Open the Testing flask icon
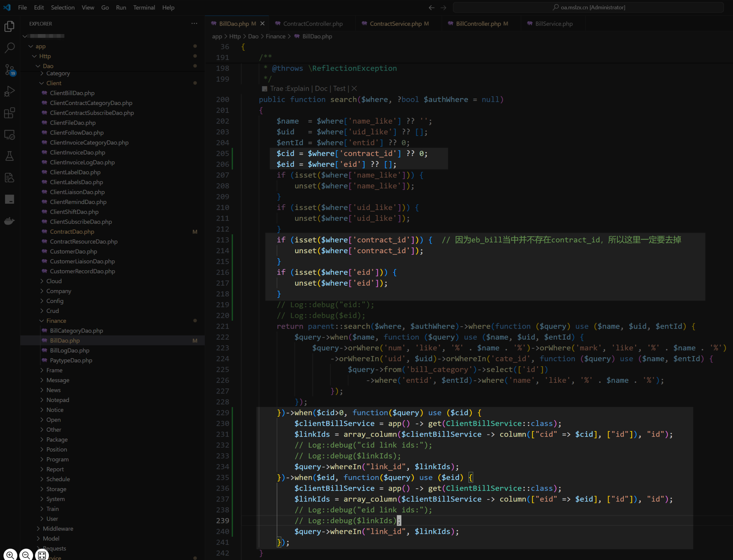The height and width of the screenshot is (560, 733). (9, 156)
